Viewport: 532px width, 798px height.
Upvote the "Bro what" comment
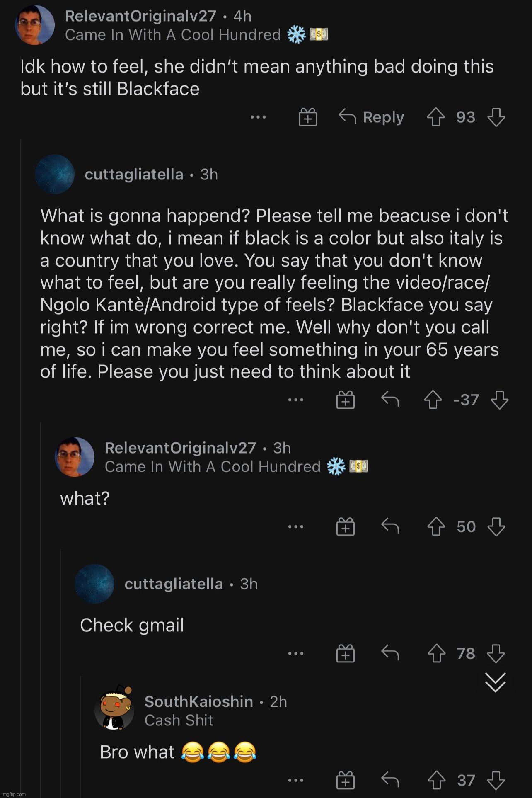(x=436, y=781)
